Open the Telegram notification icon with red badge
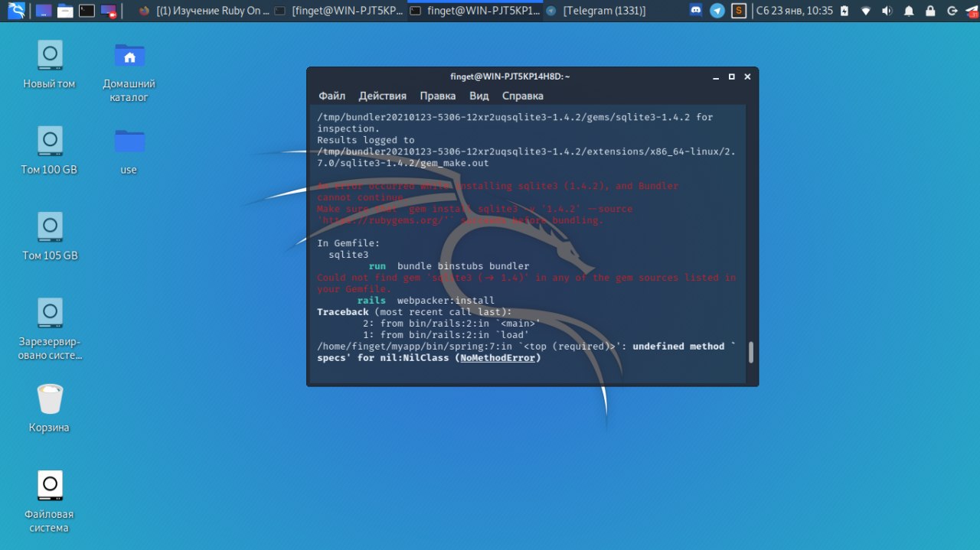Viewport: 980px width, 550px height. coord(971,11)
